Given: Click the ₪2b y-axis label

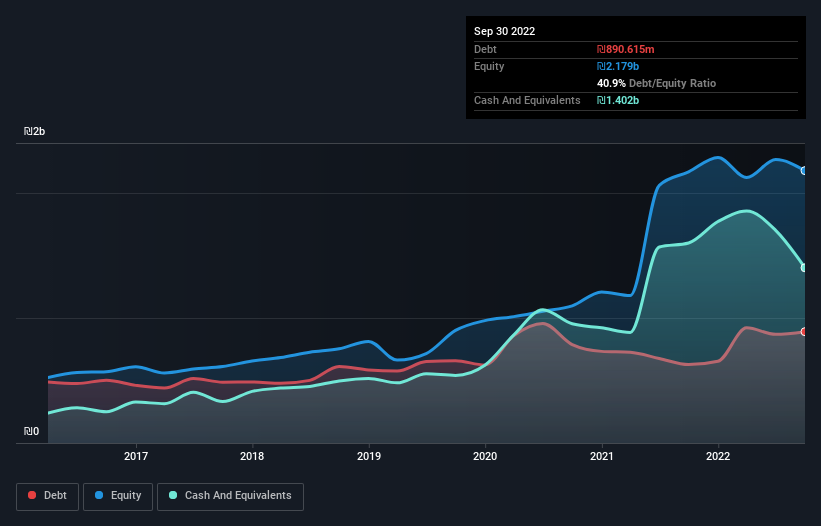Looking at the screenshot, I should click(35, 131).
